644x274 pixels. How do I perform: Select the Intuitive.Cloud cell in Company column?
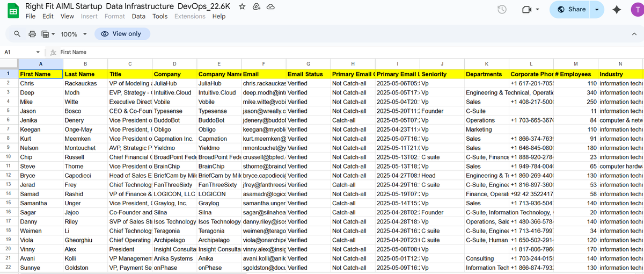pyautogui.click(x=174, y=92)
